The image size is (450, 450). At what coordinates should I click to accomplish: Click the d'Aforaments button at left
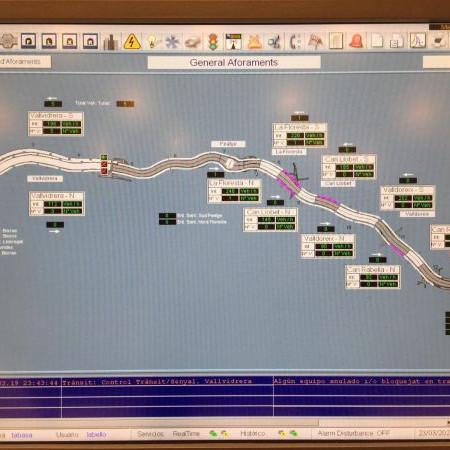click(25, 62)
